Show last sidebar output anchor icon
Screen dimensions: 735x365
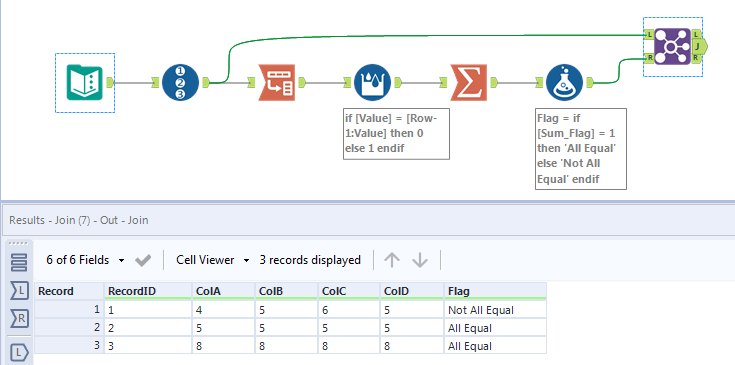pos(19,351)
